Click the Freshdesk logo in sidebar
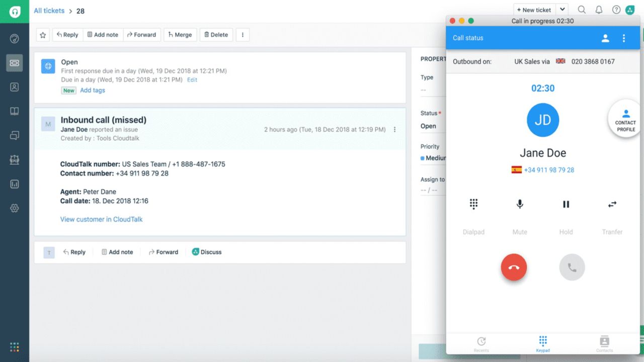644x362 pixels. click(15, 11)
